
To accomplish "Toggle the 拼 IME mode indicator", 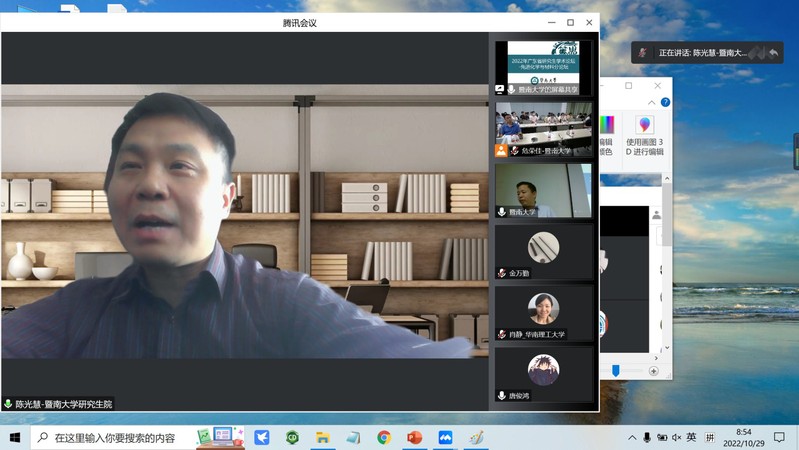I will click(x=710, y=438).
